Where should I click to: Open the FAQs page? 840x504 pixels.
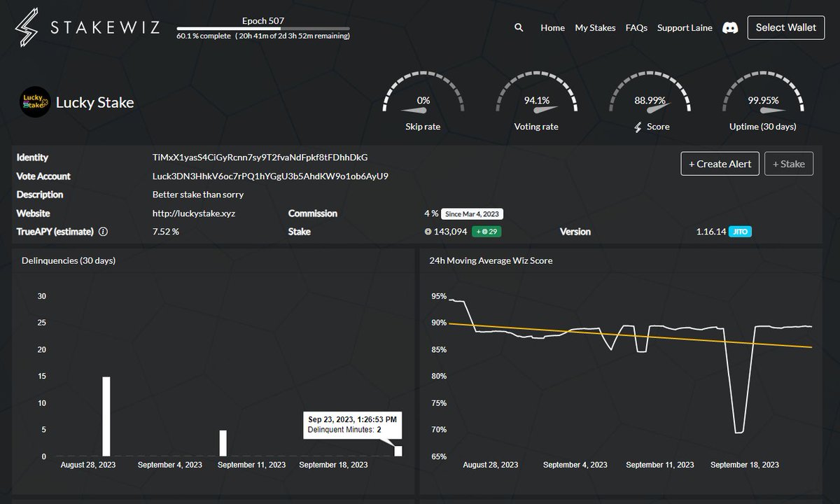pos(636,28)
